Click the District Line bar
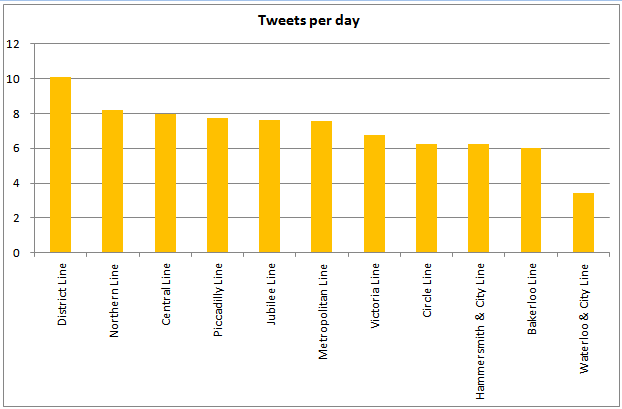 pyautogui.click(x=60, y=165)
